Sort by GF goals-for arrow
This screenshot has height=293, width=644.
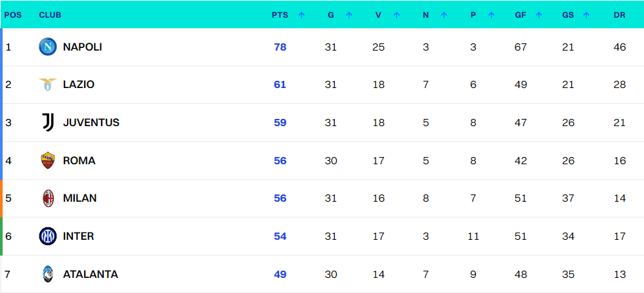pyautogui.click(x=538, y=15)
